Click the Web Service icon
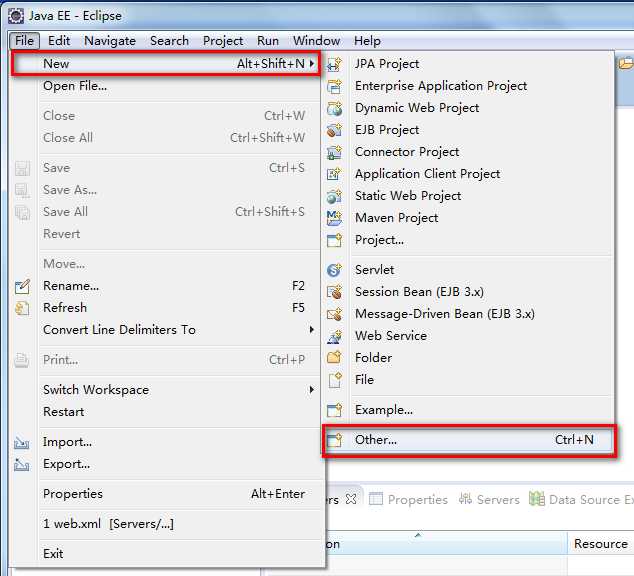The image size is (634, 576). pyautogui.click(x=334, y=336)
